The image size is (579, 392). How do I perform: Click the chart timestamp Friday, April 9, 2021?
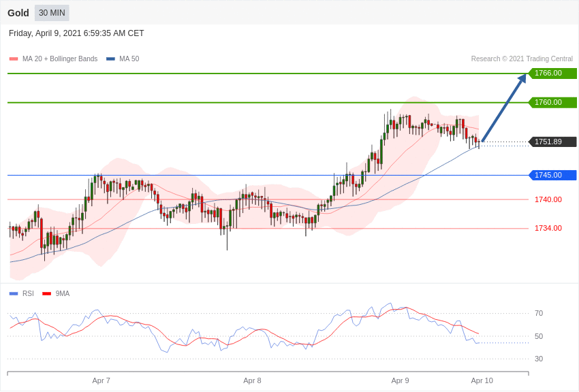click(x=45, y=33)
